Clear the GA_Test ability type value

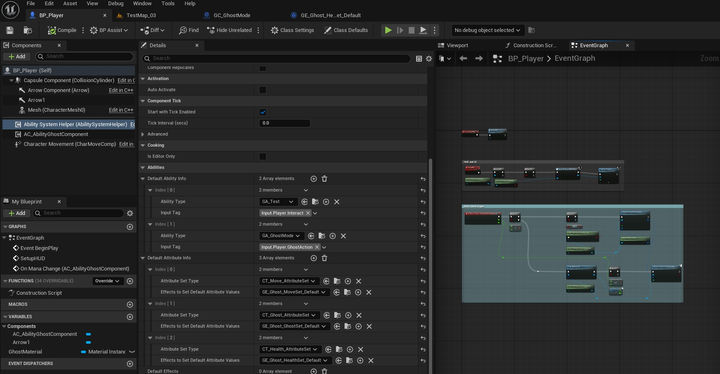pyautogui.click(x=337, y=202)
